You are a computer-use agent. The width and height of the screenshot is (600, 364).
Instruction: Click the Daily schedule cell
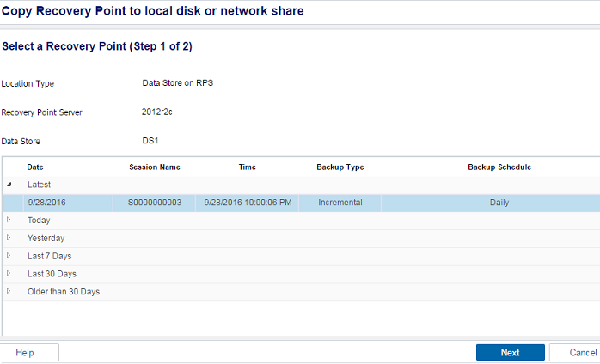tap(499, 203)
